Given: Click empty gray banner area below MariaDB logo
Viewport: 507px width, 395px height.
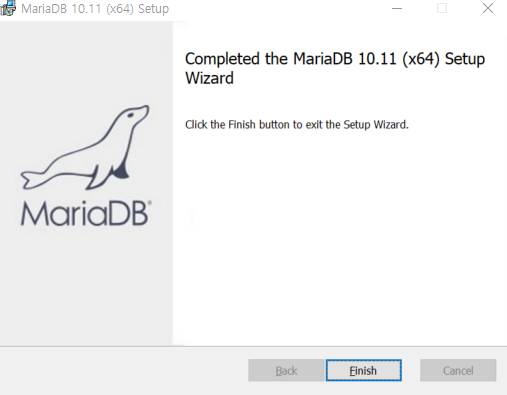Looking at the screenshot, I should click(86, 287).
